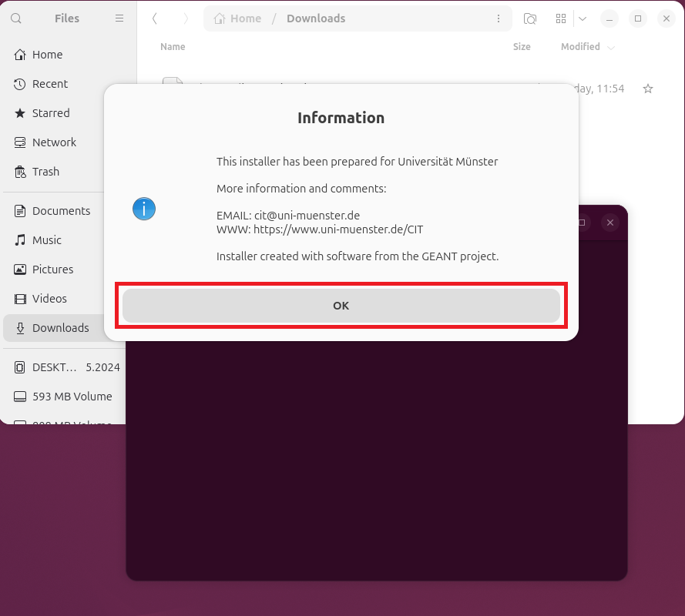The image size is (685, 616).
Task: Click Downloads in the path bar
Action: [316, 18]
